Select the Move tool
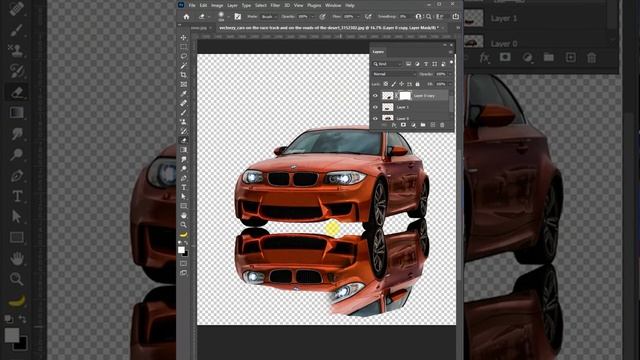The width and height of the screenshot is (640, 360). click(x=183, y=38)
